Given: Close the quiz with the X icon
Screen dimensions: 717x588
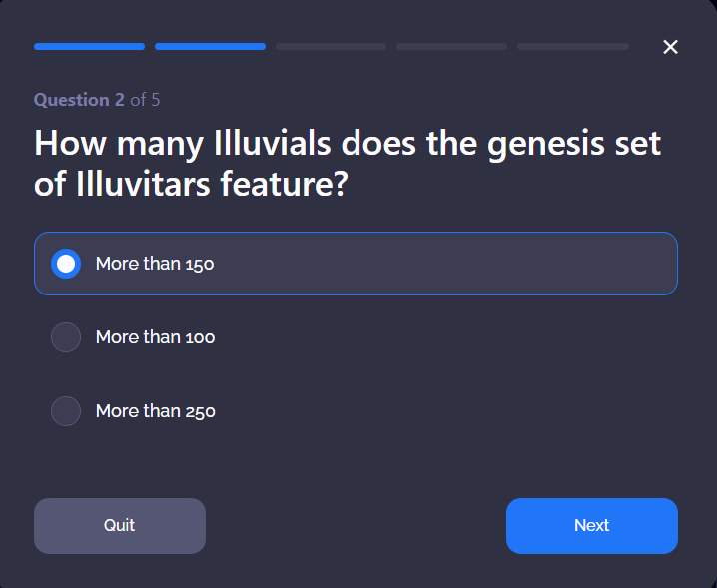Looking at the screenshot, I should 670,47.
